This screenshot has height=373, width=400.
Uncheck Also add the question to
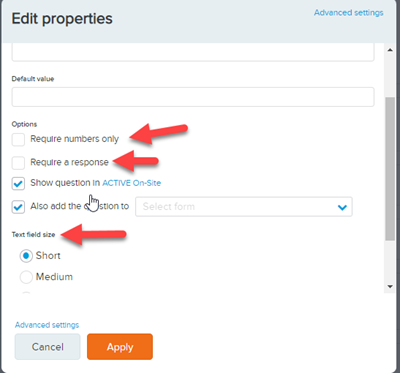point(18,207)
